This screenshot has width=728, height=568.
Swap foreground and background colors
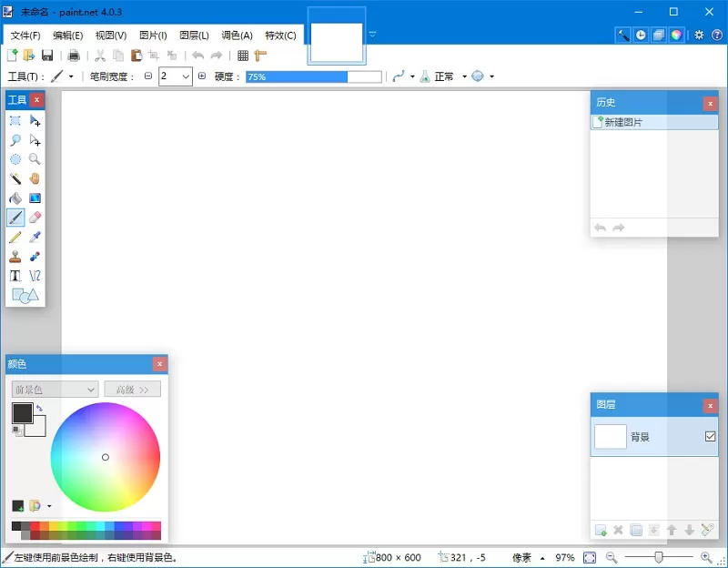click(x=39, y=408)
